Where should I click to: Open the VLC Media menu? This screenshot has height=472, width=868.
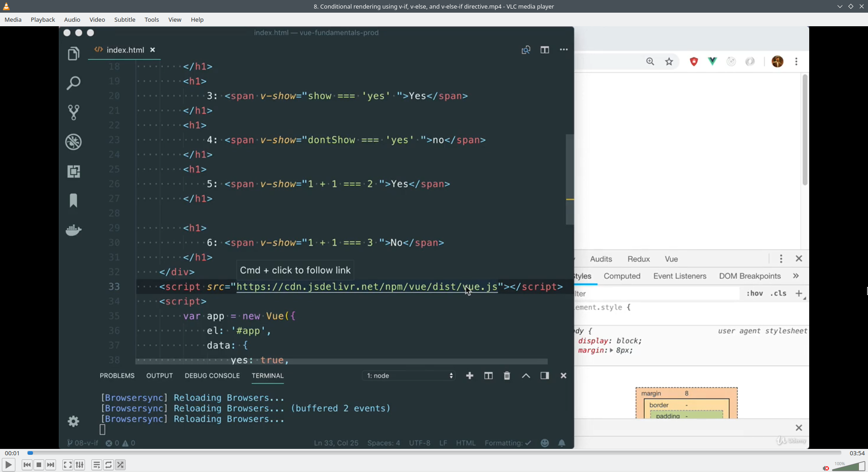(x=13, y=19)
